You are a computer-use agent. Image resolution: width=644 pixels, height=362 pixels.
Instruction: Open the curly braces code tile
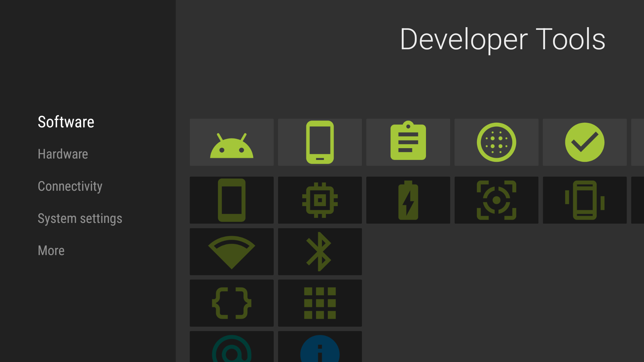pos(231,303)
